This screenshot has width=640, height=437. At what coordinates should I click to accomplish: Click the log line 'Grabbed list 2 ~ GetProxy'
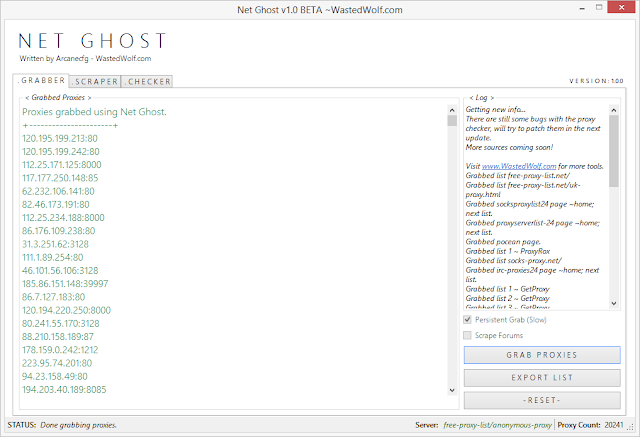[507, 298]
